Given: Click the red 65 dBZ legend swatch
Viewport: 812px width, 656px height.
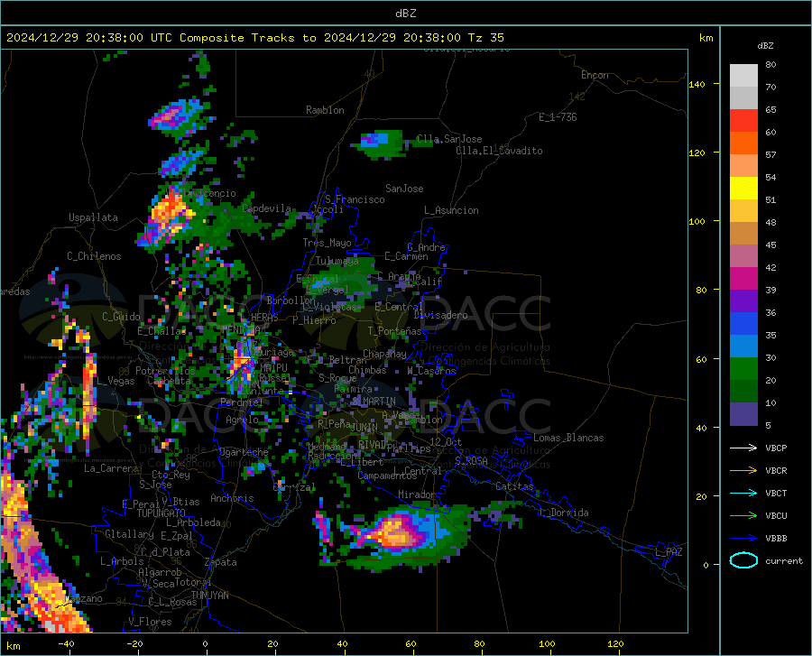Looking at the screenshot, I should tap(743, 121).
